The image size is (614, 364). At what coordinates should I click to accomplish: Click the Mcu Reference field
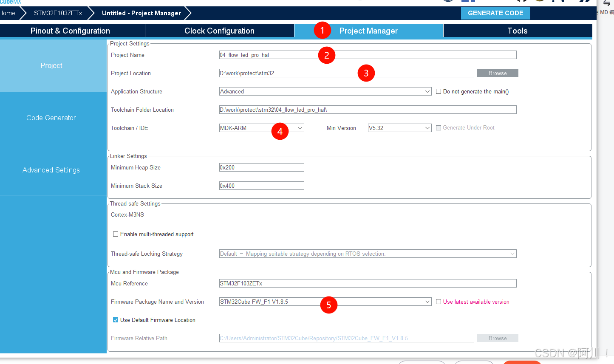[368, 283]
